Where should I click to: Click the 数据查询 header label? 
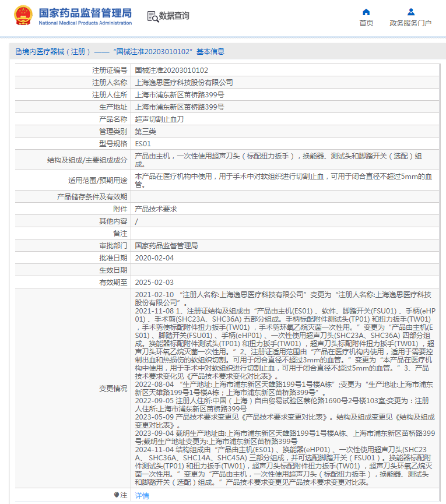(x=174, y=16)
